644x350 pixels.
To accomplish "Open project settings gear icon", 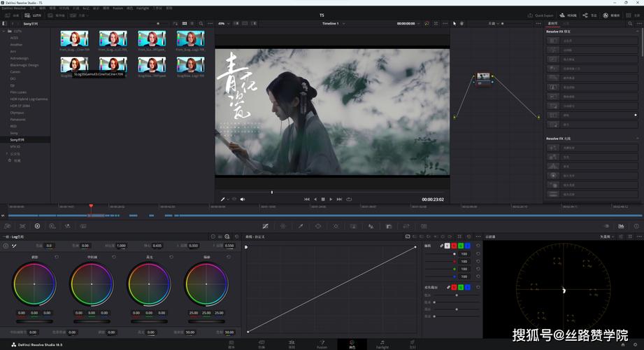I will point(636,344).
